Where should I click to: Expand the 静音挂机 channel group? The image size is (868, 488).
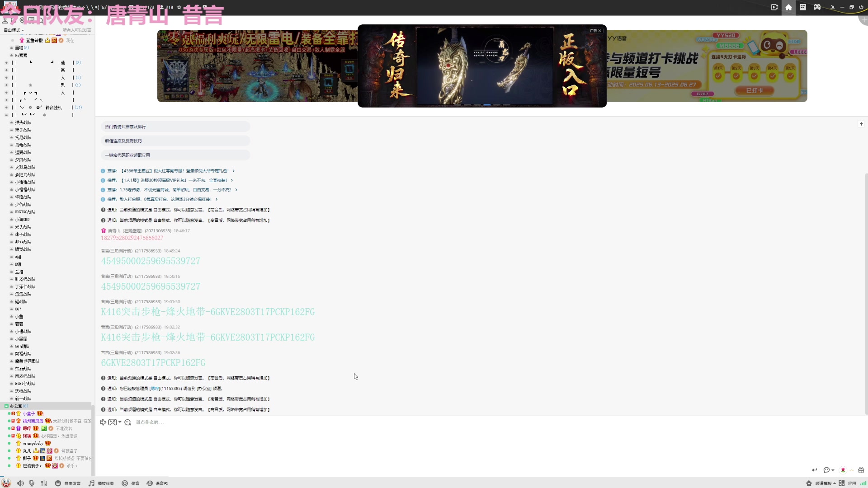coord(6,108)
